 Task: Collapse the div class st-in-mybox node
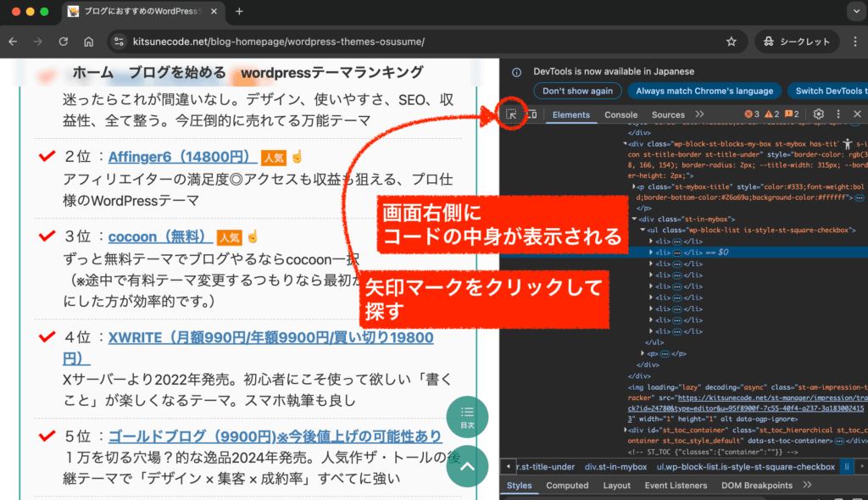(x=634, y=219)
